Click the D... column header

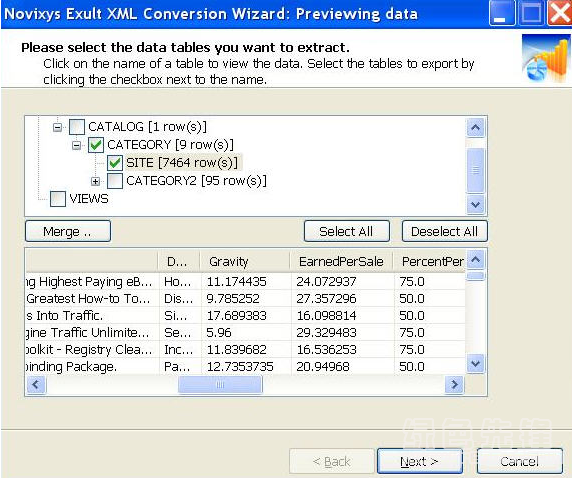tap(179, 262)
